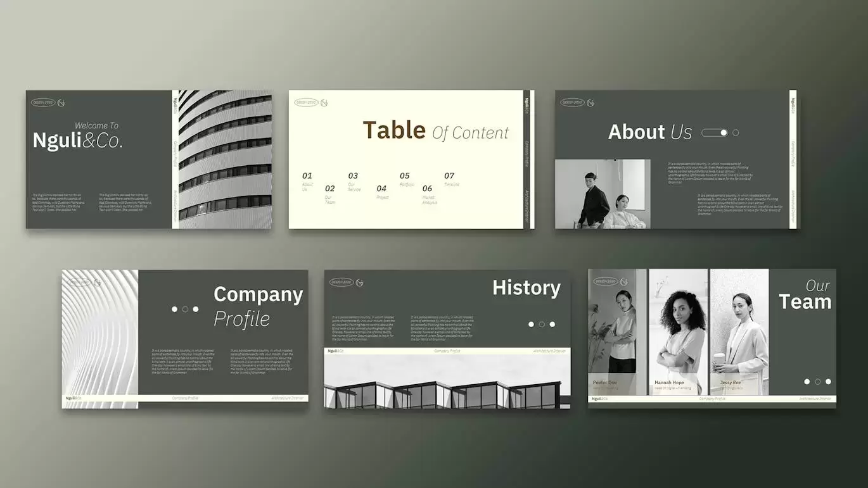Click 'Company Profile' footer label on History slide
Viewport: 868px width, 488px height.
click(447, 351)
